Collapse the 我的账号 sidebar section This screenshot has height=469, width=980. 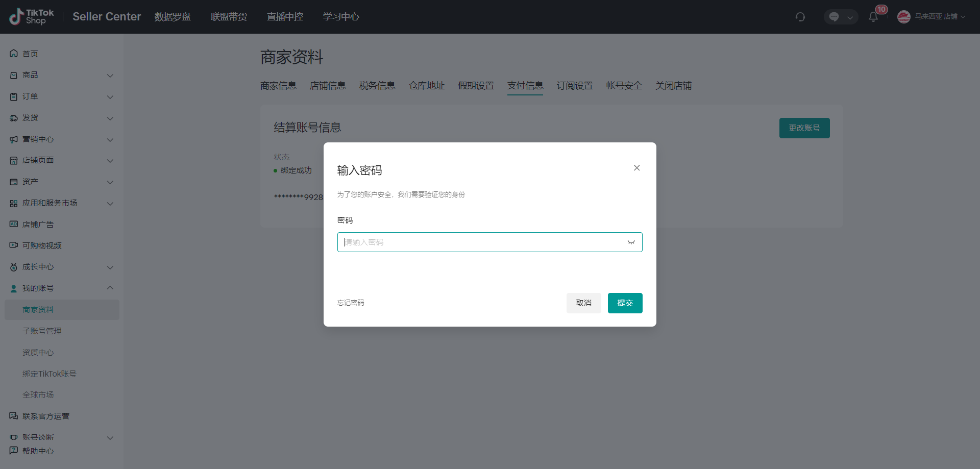coord(110,287)
